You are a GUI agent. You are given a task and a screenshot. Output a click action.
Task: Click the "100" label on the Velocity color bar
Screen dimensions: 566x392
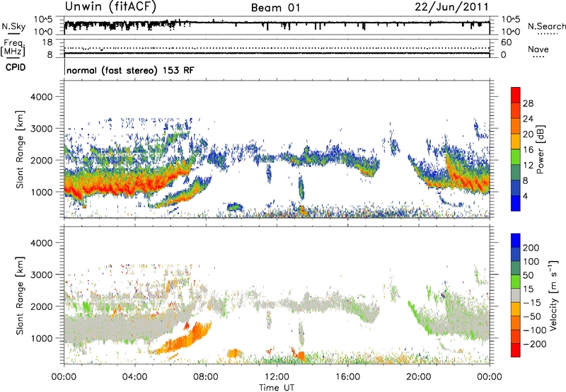(531, 262)
